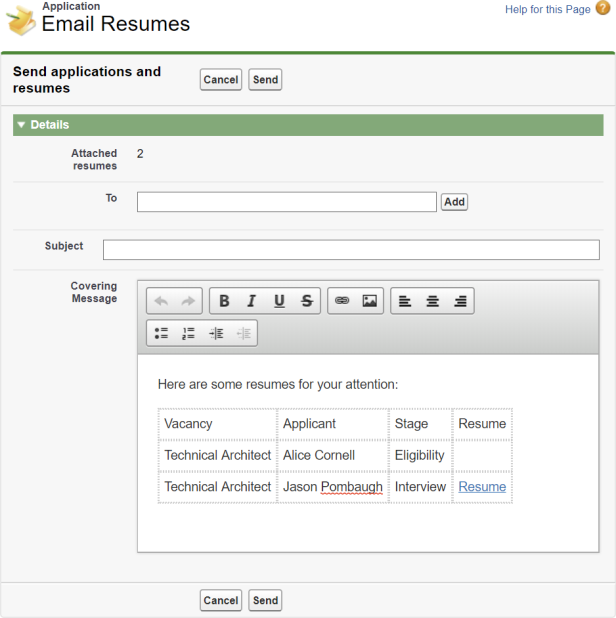Click the Undo icon in editor toolbar

(161, 301)
